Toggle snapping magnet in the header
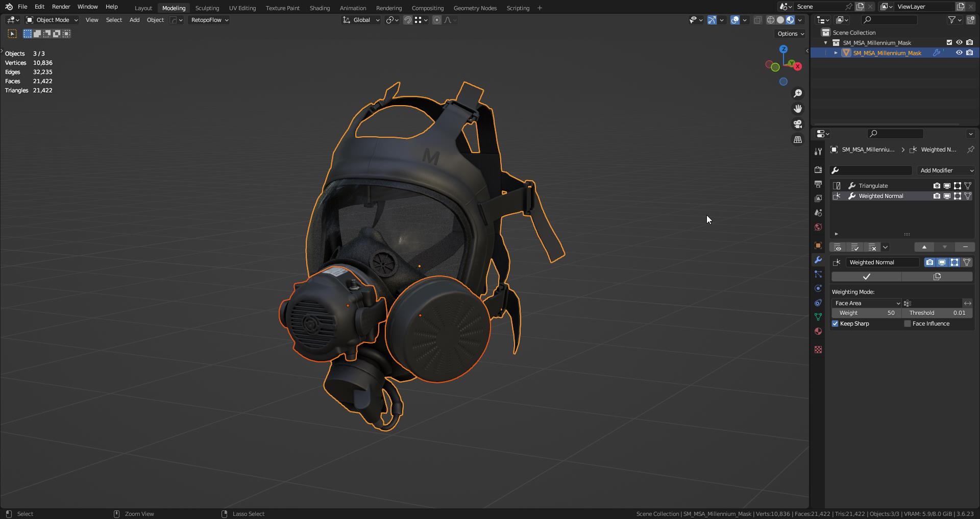This screenshot has width=980, height=519. click(x=408, y=20)
